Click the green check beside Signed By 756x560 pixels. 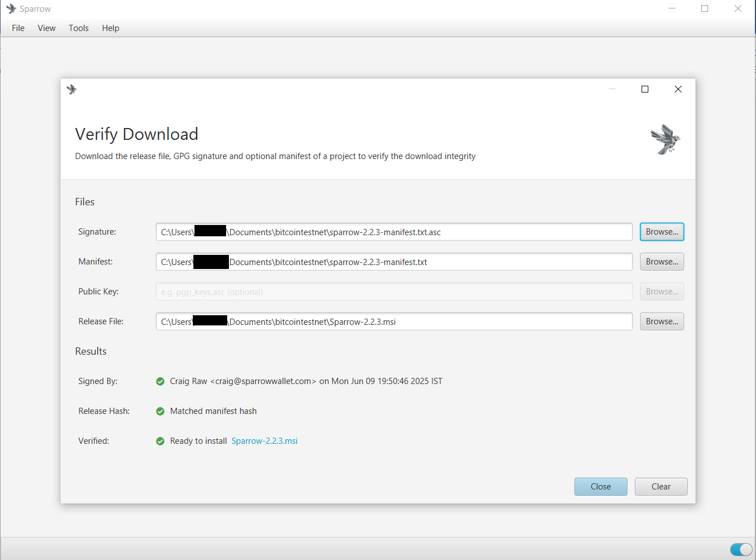click(160, 381)
